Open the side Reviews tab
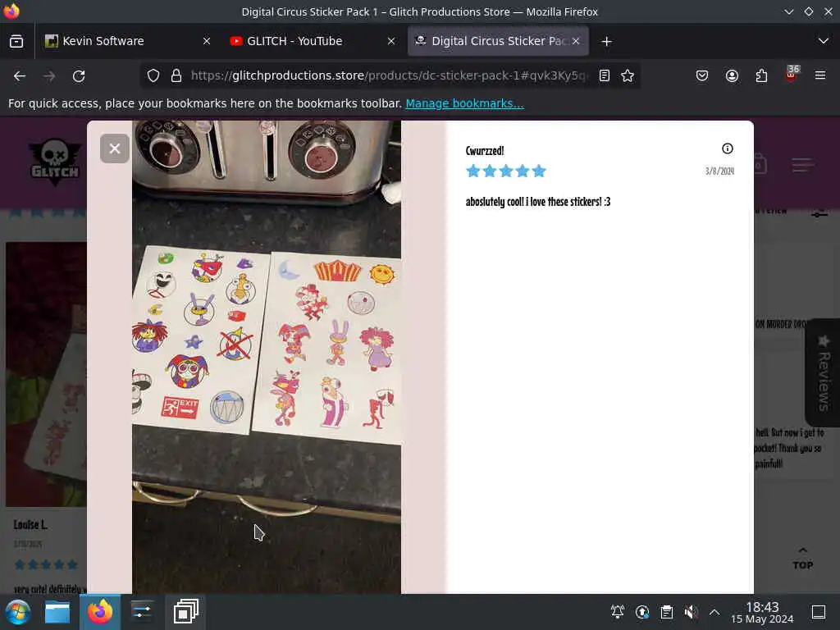The width and height of the screenshot is (840, 630). 823,373
